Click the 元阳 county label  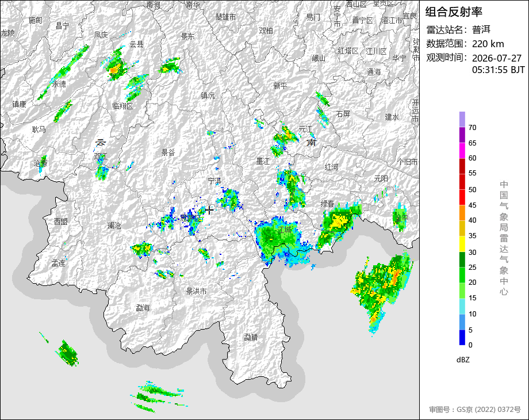pos(381,178)
